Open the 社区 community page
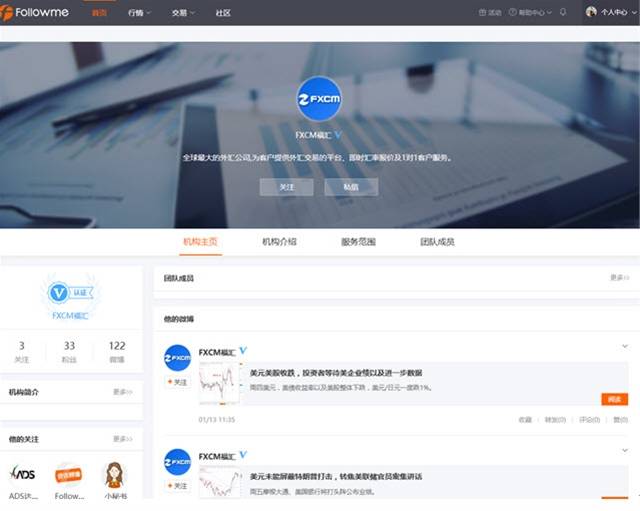640x511 pixels. (223, 13)
